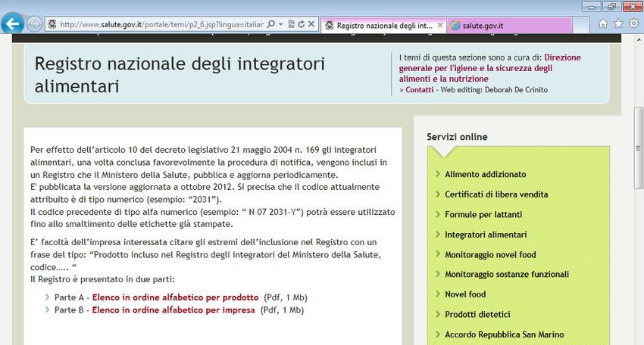Open Favorites star icon
Screen dimensions: 644x345
(618, 24)
